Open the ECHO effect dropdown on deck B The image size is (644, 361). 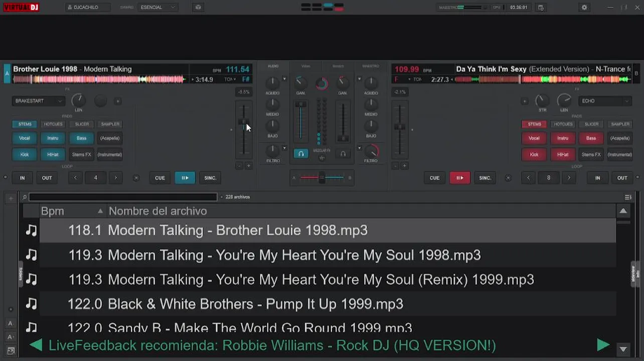(x=605, y=101)
